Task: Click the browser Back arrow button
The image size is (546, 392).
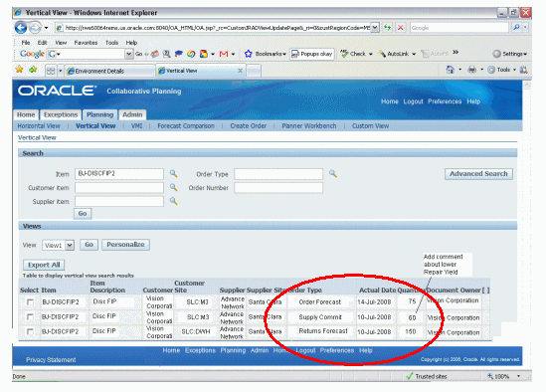Action: coord(21,28)
